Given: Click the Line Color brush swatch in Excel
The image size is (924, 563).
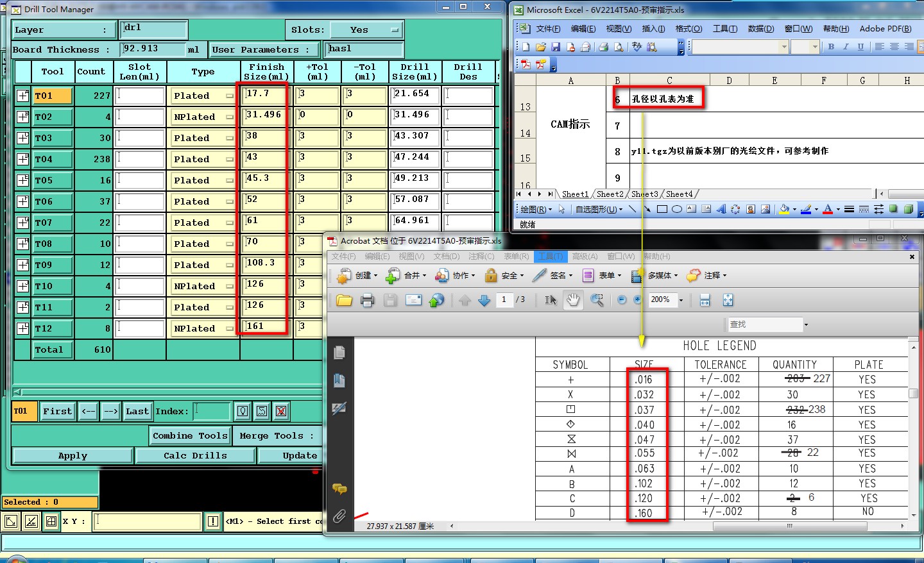Looking at the screenshot, I should (x=806, y=209).
